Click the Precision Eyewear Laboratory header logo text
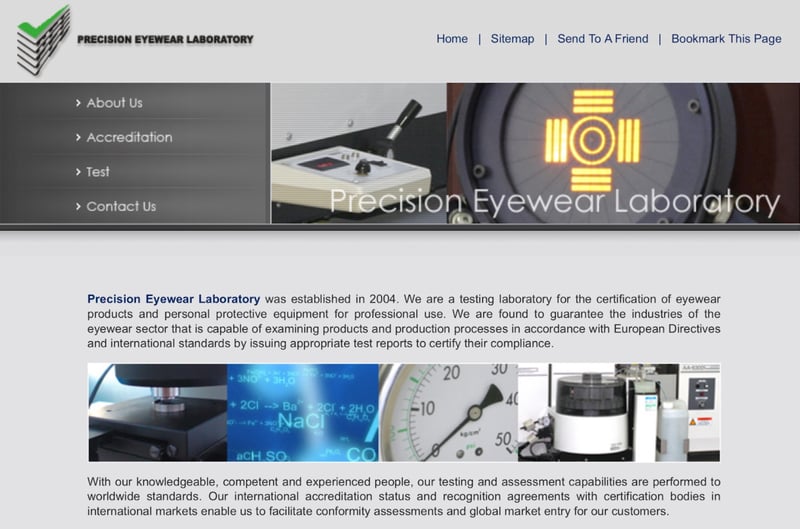Viewport: 800px width, 529px height. point(165,40)
